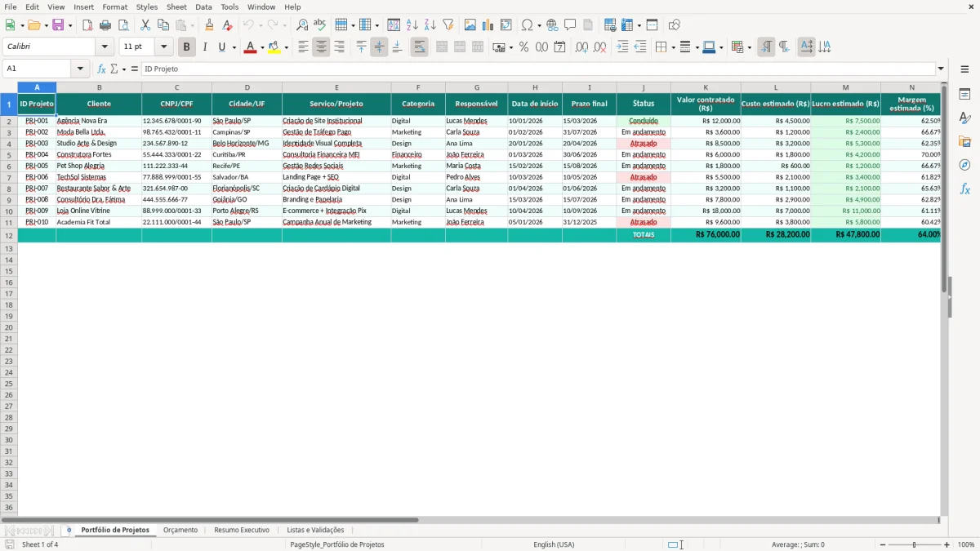Image resolution: width=980 pixels, height=551 pixels.
Task: Open the Function Wizard fx icon
Action: [x=102, y=69]
